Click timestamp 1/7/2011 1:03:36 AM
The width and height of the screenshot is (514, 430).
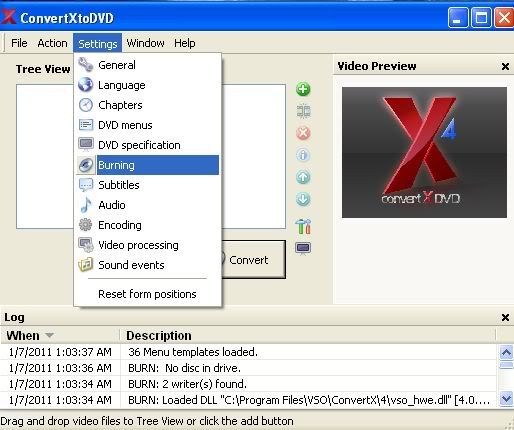click(x=60, y=368)
